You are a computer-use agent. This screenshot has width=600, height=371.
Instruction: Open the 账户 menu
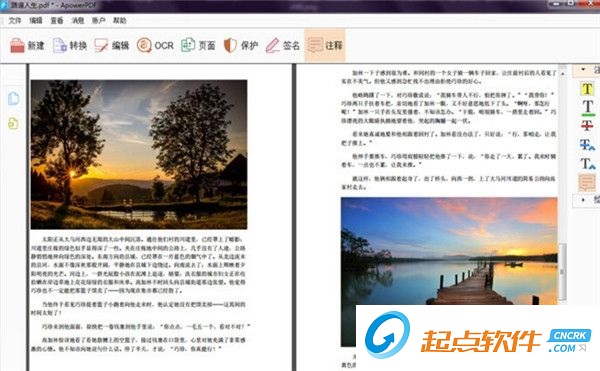click(98, 20)
